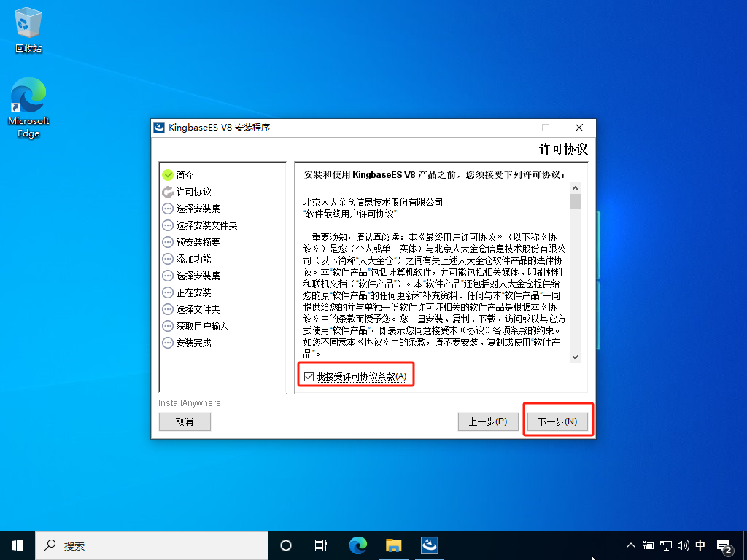The width and height of the screenshot is (747, 560).
Task: Click the volume speaker tray icon
Action: point(684,545)
